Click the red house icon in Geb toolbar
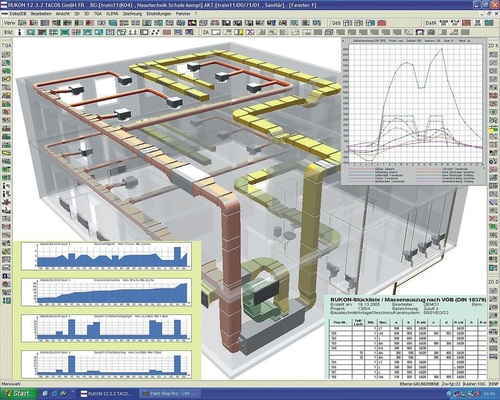The height and width of the screenshot is (400, 500). tap(382, 23)
